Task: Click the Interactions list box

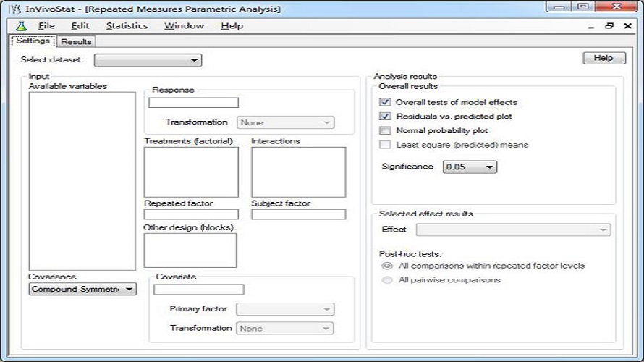Action: [299, 172]
